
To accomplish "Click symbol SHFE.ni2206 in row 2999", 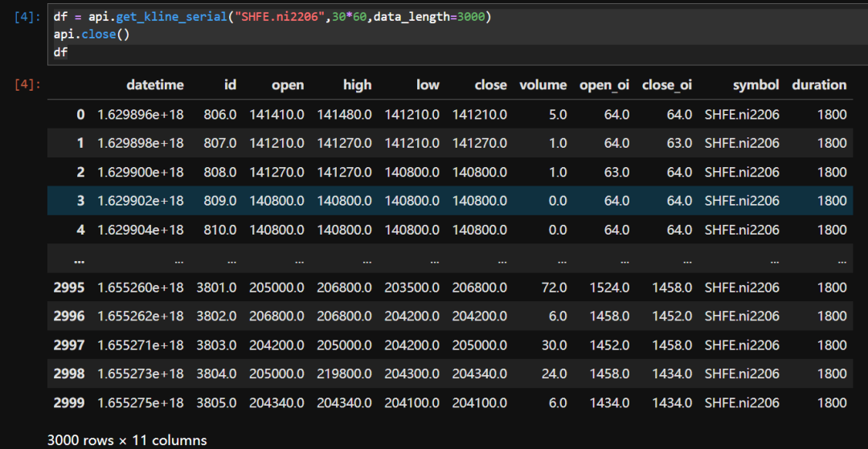I will [743, 402].
